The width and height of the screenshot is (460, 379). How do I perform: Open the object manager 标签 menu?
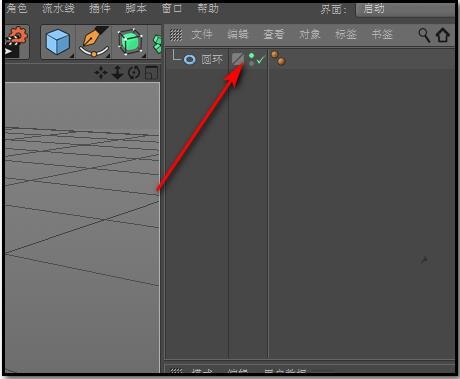click(x=346, y=34)
